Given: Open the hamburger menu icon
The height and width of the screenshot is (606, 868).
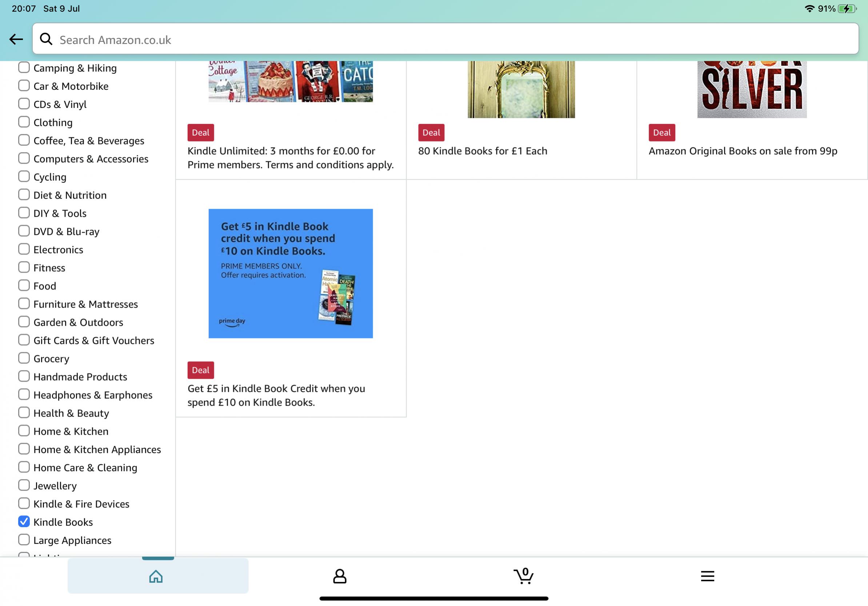Looking at the screenshot, I should tap(707, 576).
